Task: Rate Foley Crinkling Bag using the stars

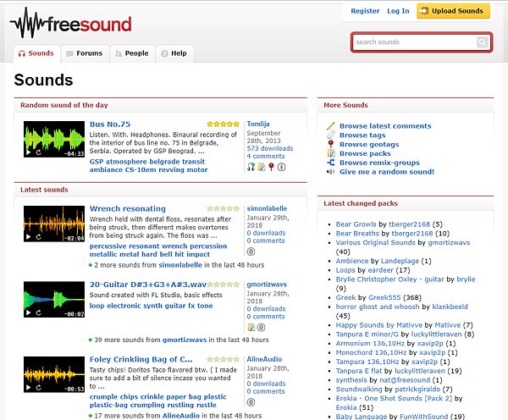Action: tap(224, 359)
